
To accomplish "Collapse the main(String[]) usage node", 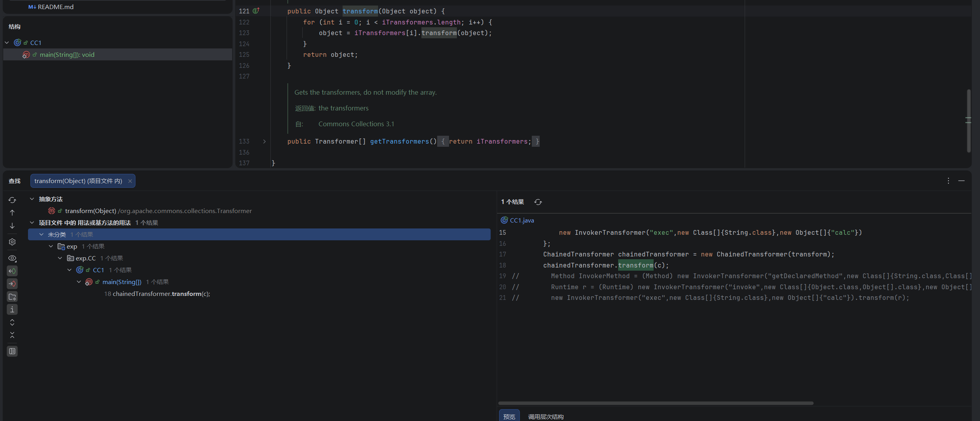I will click(79, 282).
